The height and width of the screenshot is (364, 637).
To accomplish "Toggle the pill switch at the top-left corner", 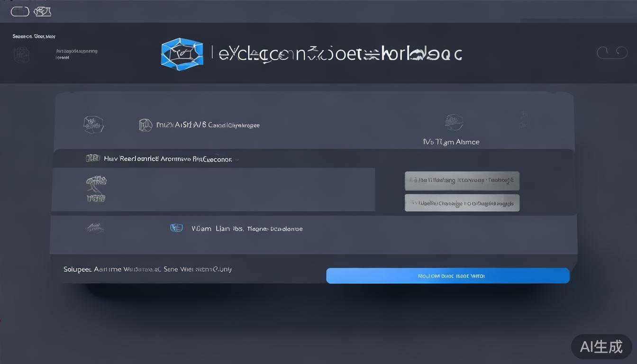I will pos(19,11).
